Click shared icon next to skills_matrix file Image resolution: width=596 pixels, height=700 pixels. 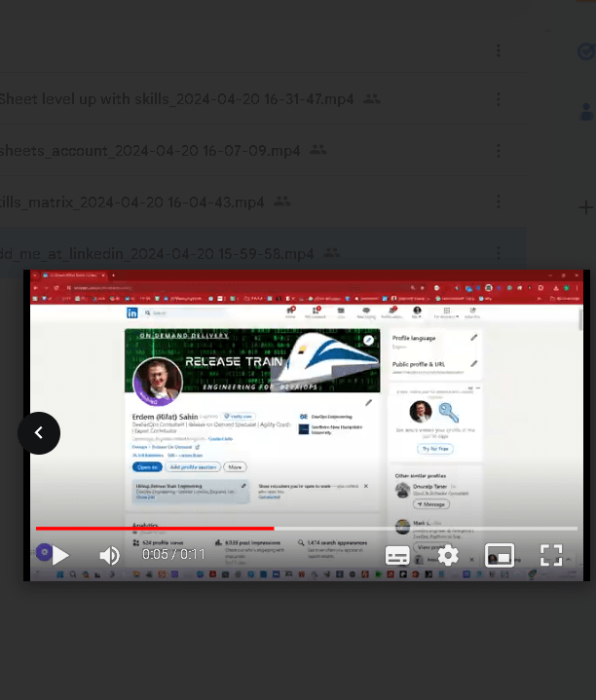(282, 202)
